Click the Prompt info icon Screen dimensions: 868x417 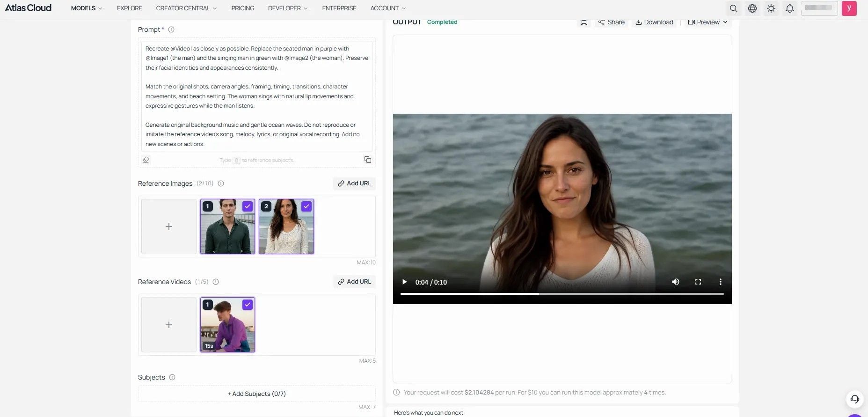[171, 29]
